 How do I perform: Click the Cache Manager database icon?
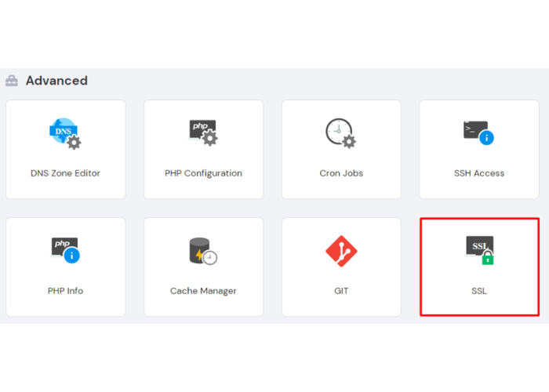pyautogui.click(x=203, y=251)
